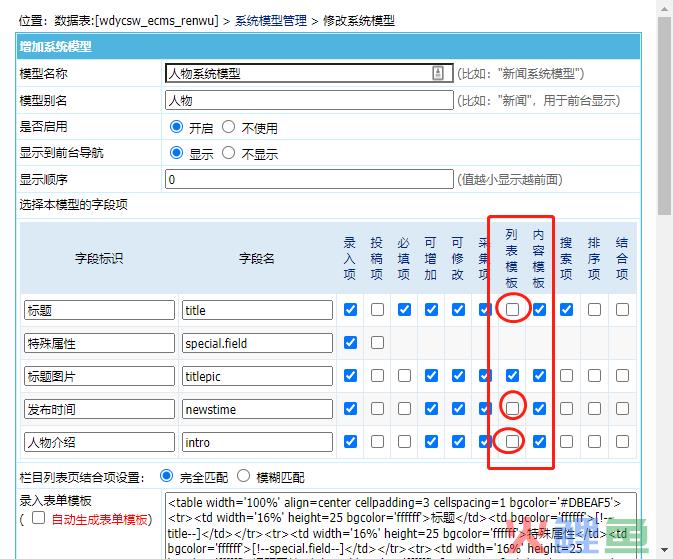This screenshot has height=559, width=673.
Task: Toggle 搜索项 checkbox for title row
Action: point(567,310)
